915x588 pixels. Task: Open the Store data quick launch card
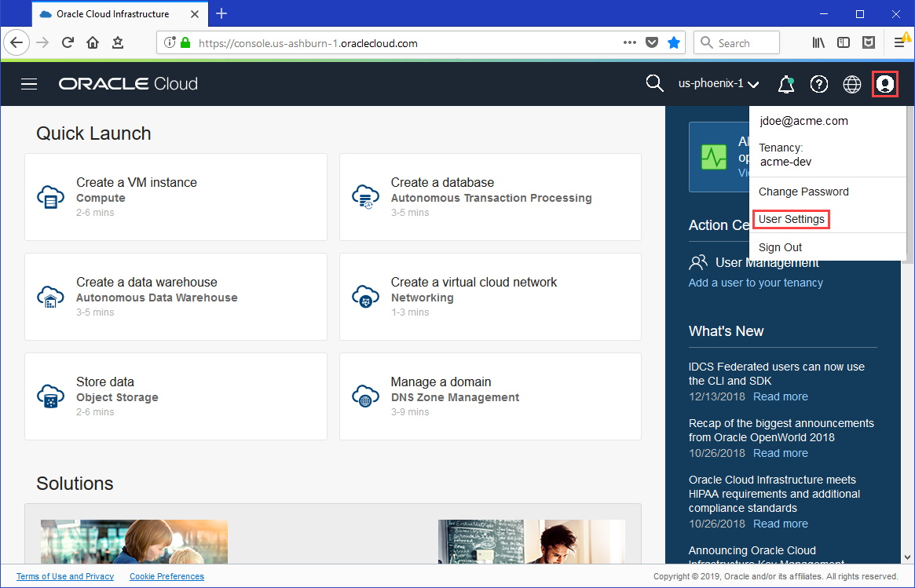click(176, 396)
